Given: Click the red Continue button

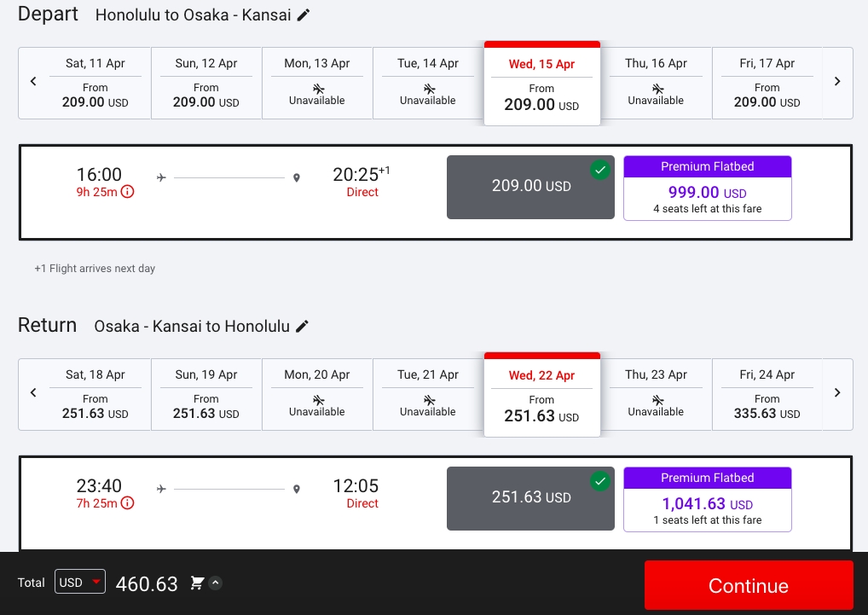Looking at the screenshot, I should 749,585.
